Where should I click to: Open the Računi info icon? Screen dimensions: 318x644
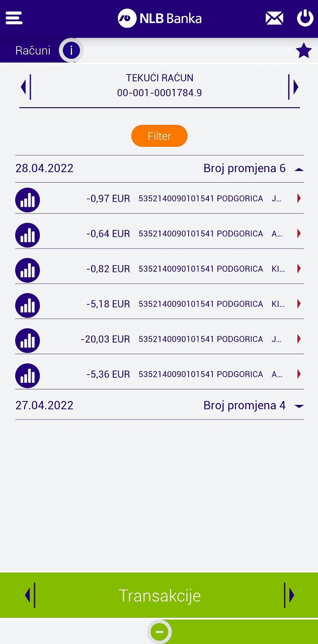pyautogui.click(x=71, y=50)
